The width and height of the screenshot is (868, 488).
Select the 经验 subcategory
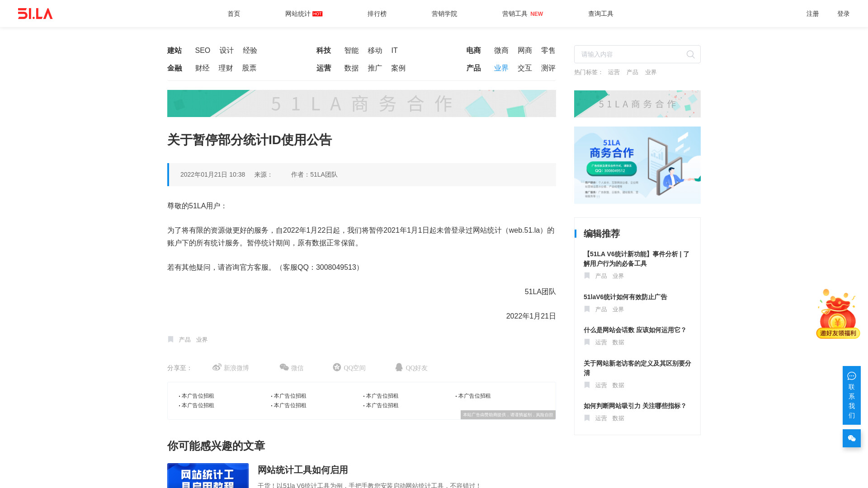250,51
